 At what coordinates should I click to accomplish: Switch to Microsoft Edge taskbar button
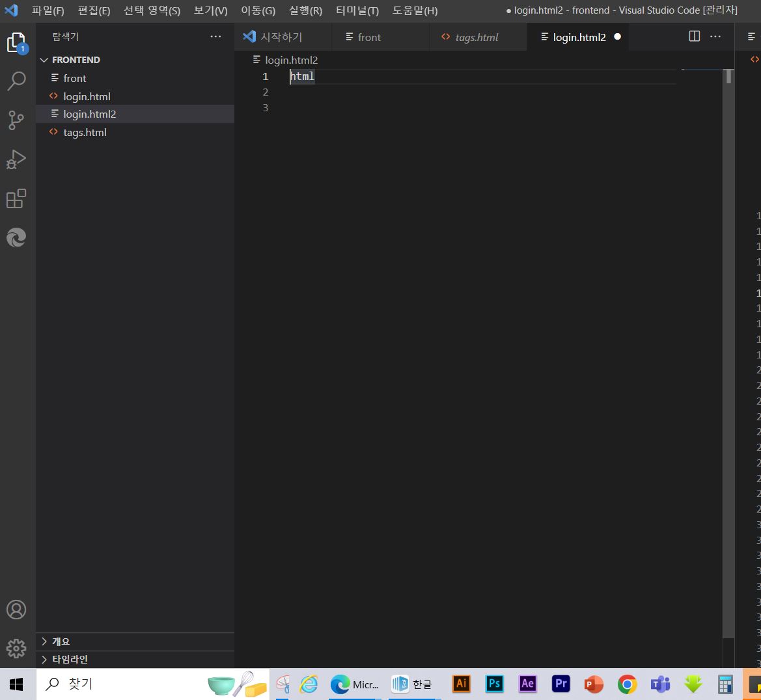coord(354,684)
